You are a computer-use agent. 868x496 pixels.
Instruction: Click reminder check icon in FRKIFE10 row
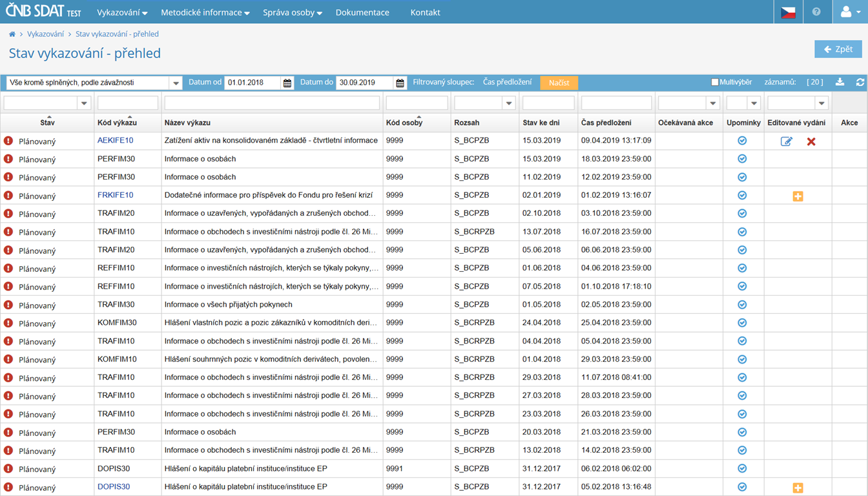[742, 195]
